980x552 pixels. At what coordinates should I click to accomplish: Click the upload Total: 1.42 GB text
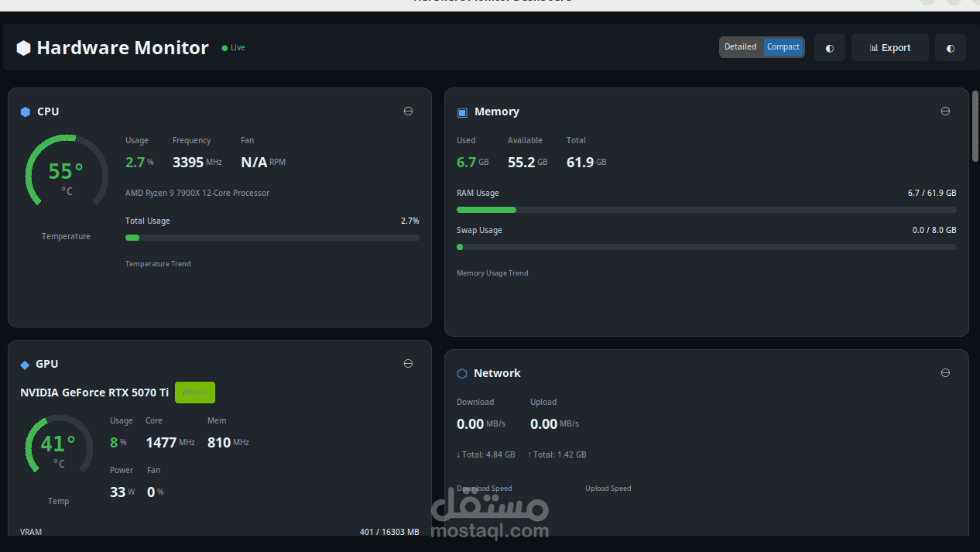(557, 454)
